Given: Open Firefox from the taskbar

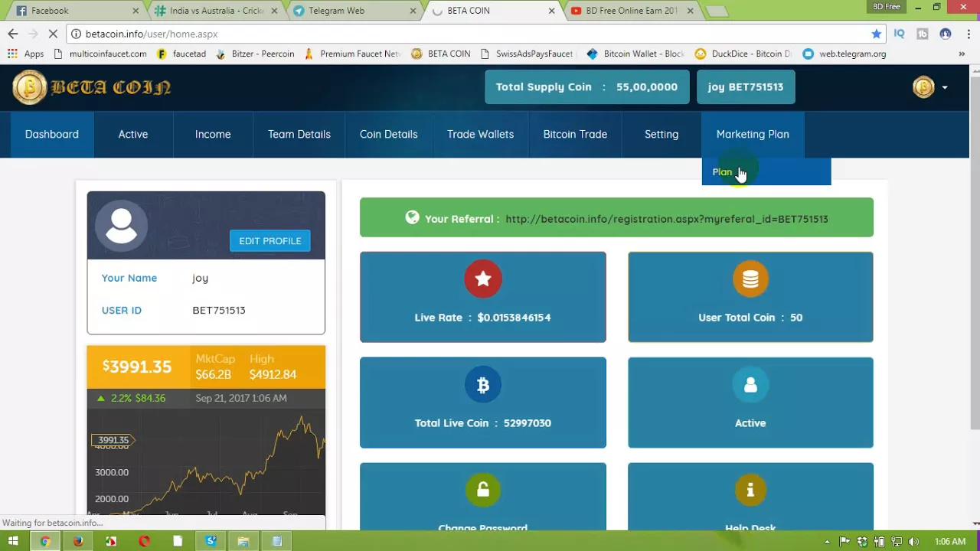Looking at the screenshot, I should [78, 541].
